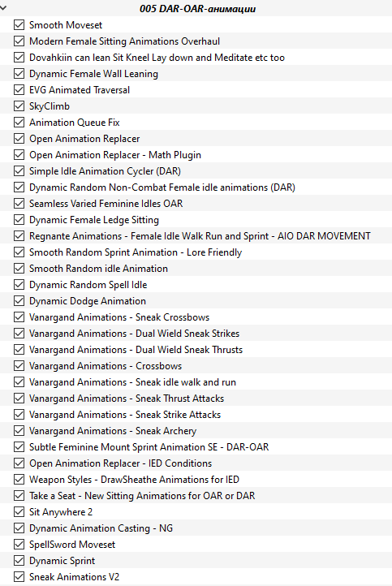
Task: Uncheck the Sit Anywhere 2 checkbox
Action: pos(19,511)
